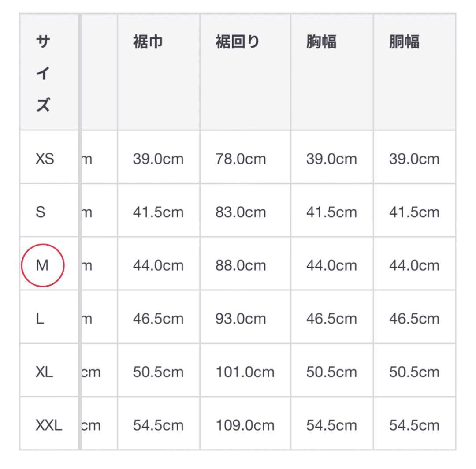Image resolution: width=476 pixels, height=469 pixels.
Task: Click the 54.5cm 胴幅 cell for XXL
Action: [414, 425]
